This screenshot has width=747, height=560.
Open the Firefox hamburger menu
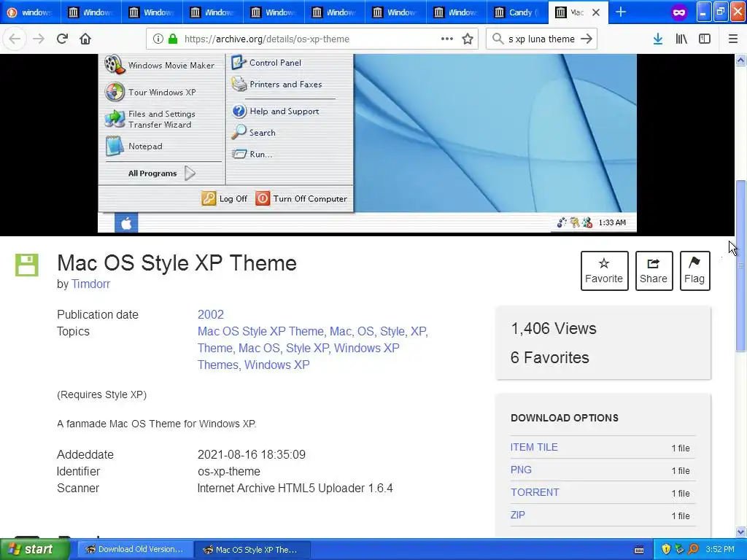[x=733, y=39]
